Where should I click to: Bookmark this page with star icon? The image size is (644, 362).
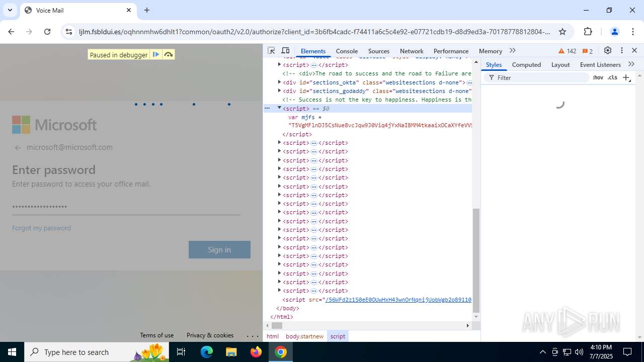pyautogui.click(x=562, y=32)
